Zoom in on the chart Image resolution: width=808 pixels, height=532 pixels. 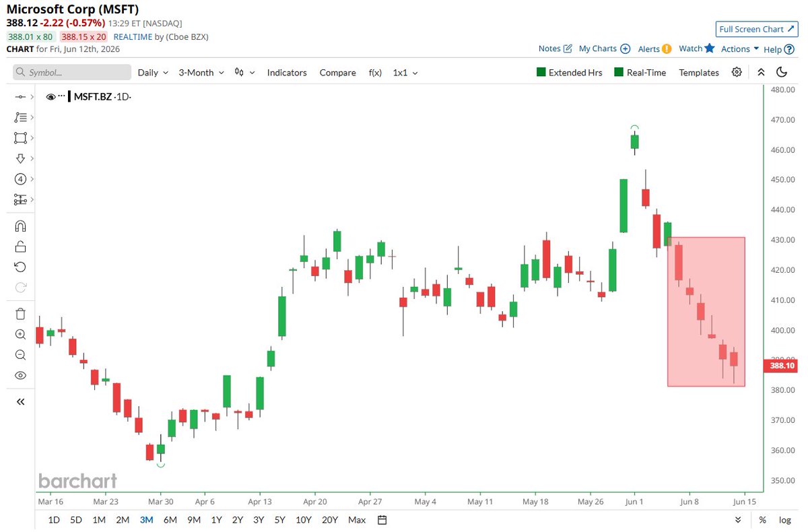pos(20,334)
